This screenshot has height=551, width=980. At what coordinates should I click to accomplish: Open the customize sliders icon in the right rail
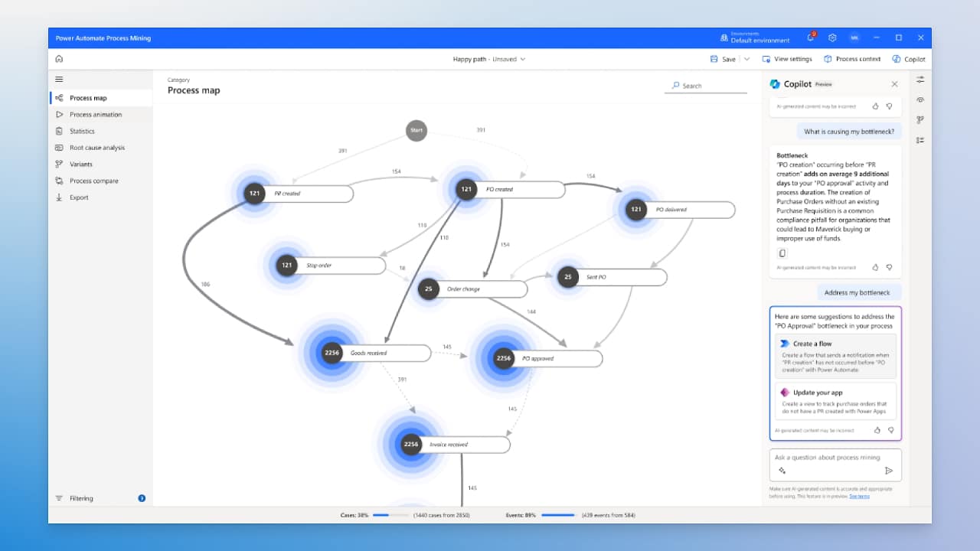920,80
